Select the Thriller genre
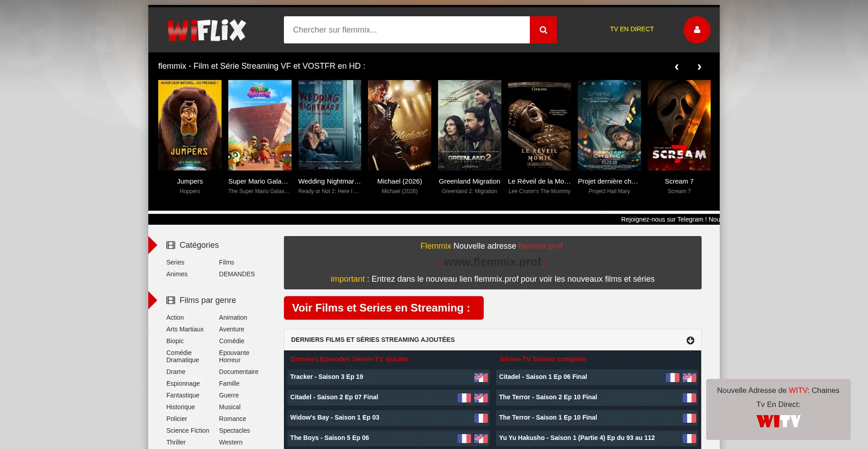 tap(176, 442)
